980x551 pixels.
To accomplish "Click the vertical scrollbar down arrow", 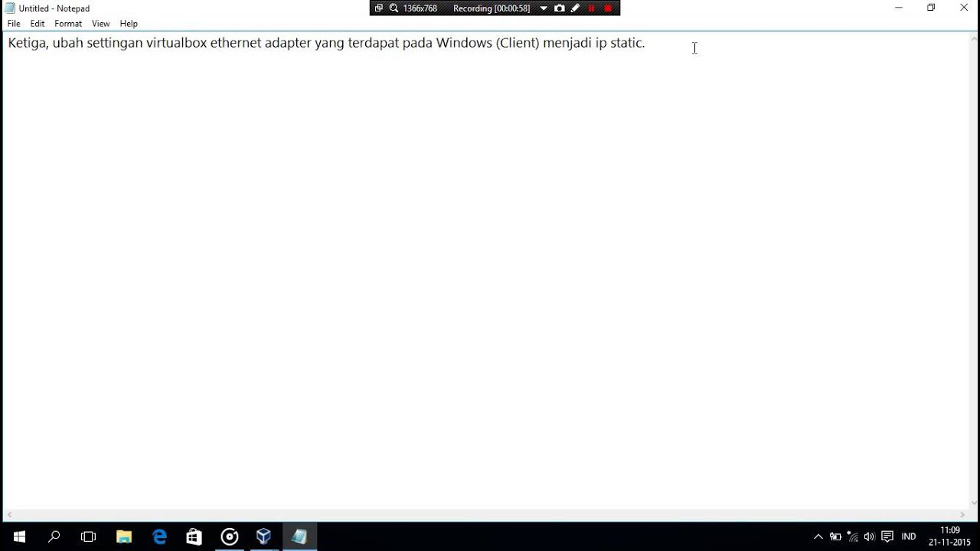I will click(x=974, y=504).
